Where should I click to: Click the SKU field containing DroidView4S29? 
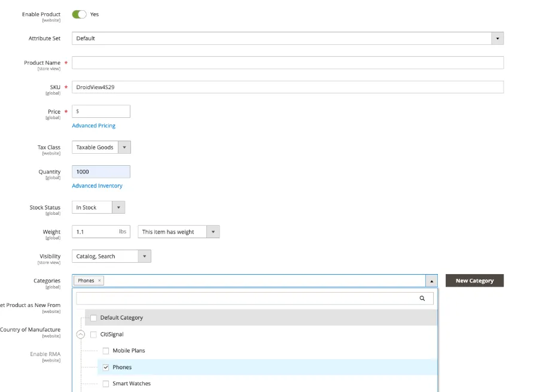coord(288,87)
